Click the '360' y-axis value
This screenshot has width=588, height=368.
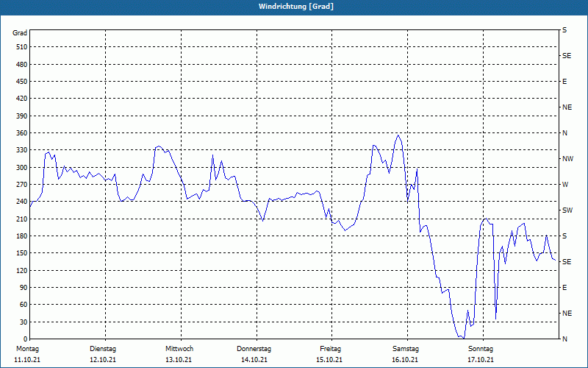tap(22, 133)
